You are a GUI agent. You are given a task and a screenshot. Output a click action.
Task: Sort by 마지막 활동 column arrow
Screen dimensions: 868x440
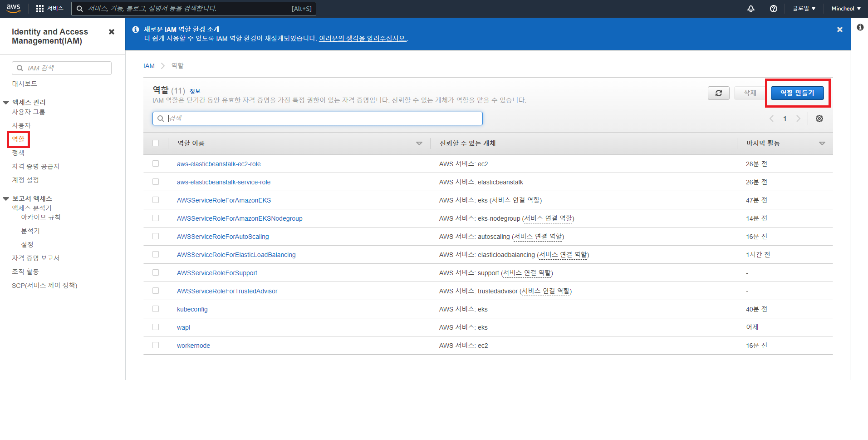(822, 143)
